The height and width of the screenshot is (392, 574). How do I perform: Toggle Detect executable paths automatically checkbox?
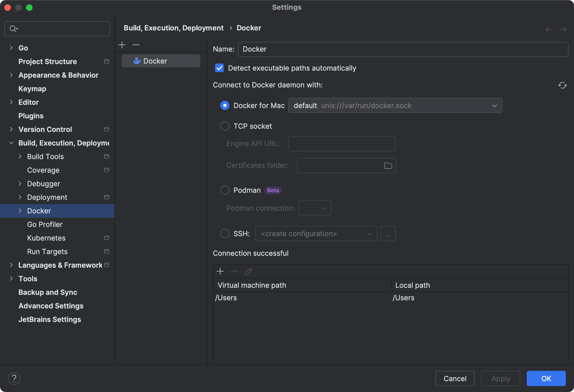[x=219, y=68]
